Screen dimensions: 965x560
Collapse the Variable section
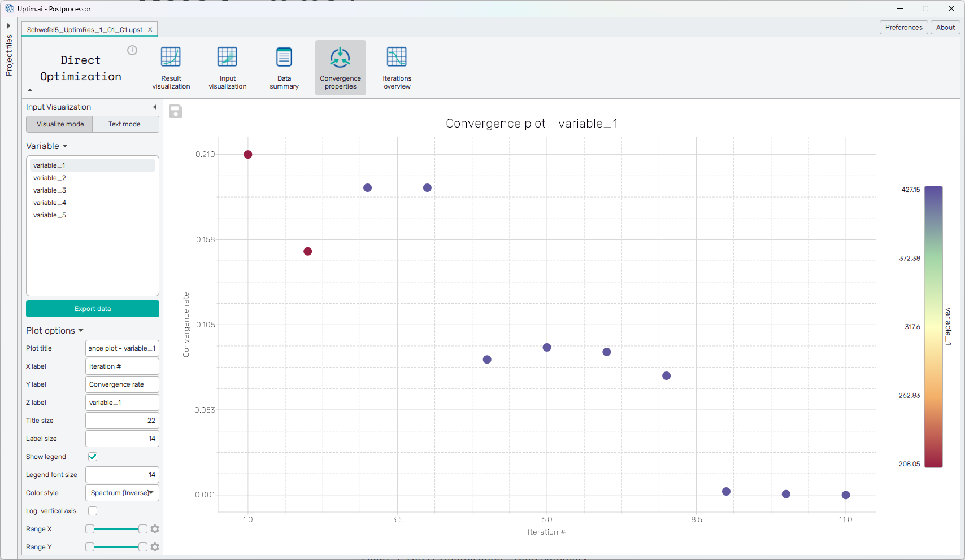coord(47,146)
